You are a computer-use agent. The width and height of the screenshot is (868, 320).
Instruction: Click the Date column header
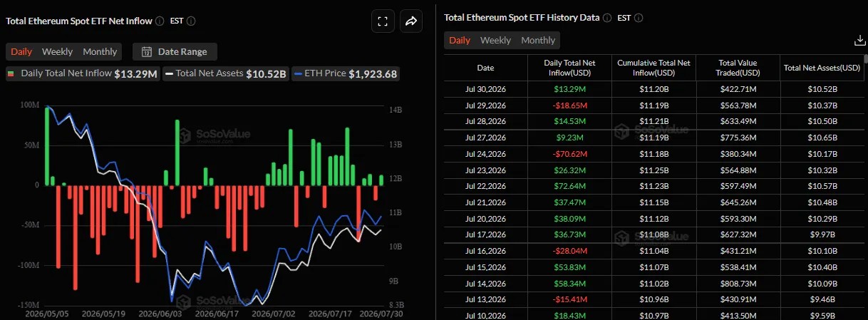[x=485, y=68]
